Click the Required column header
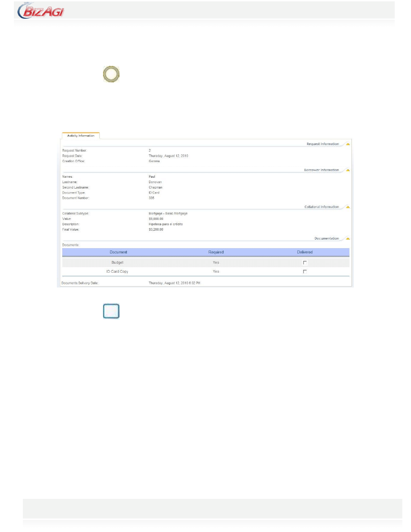The image size is (411, 532). coord(216,252)
